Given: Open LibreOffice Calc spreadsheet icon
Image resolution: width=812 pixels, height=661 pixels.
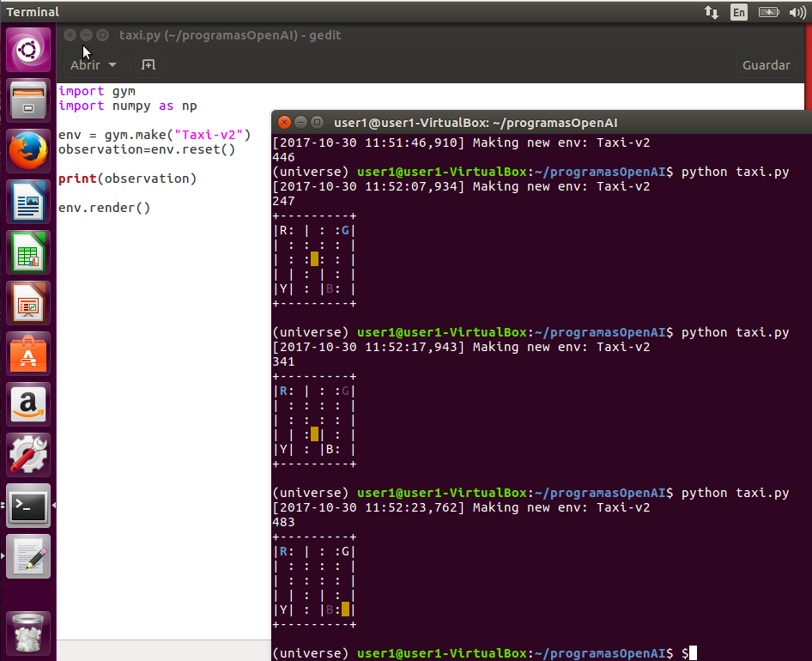Looking at the screenshot, I should click(28, 252).
